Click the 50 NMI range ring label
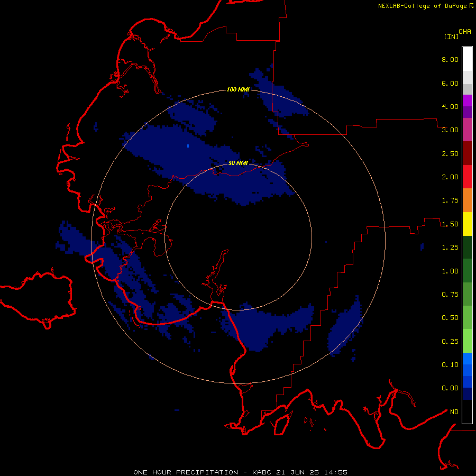The image size is (476, 476). [238, 163]
